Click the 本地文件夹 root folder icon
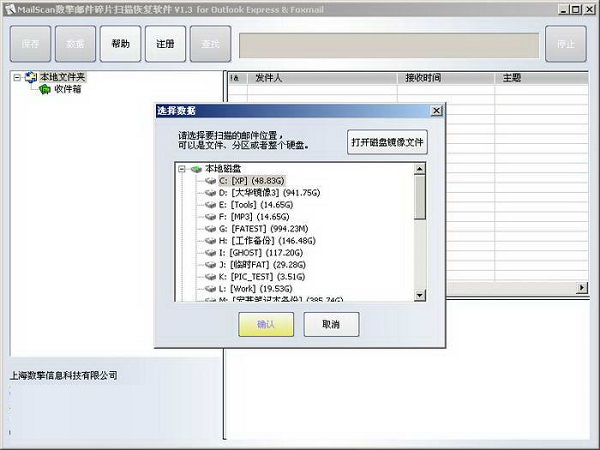This screenshot has width=600, height=450. pyautogui.click(x=31, y=77)
